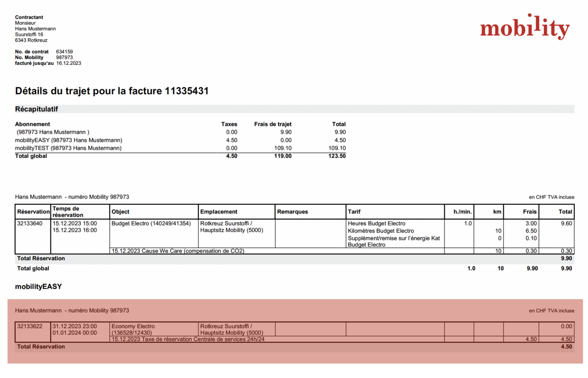Select the start time "15.12.2023 15:00"
Image resolution: width=588 pixels, height=378 pixels.
click(75, 224)
